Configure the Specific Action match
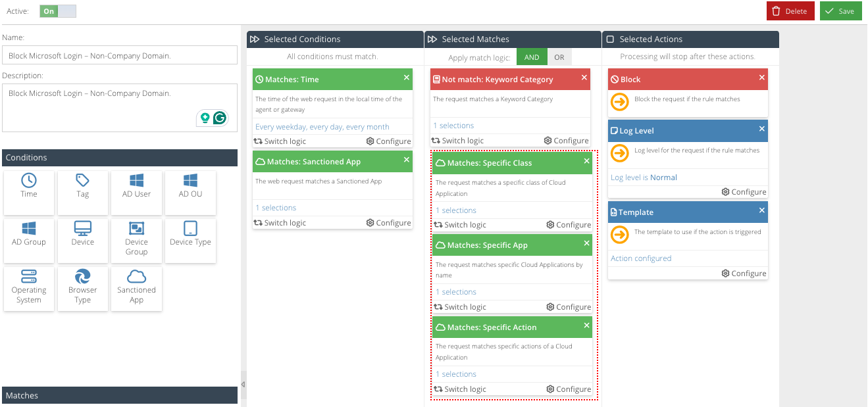This screenshot has height=407, width=868. (x=569, y=389)
